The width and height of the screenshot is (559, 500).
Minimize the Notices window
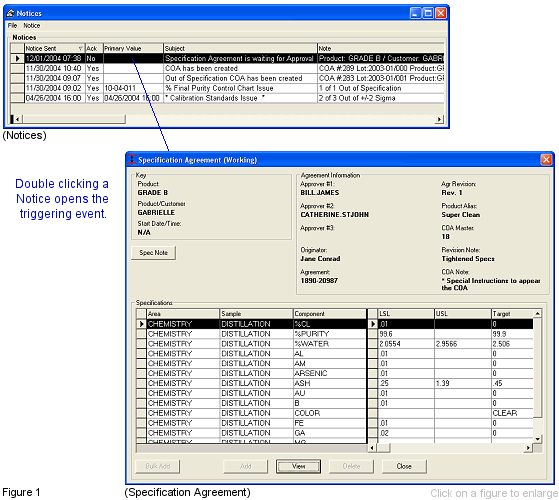[x=415, y=13]
